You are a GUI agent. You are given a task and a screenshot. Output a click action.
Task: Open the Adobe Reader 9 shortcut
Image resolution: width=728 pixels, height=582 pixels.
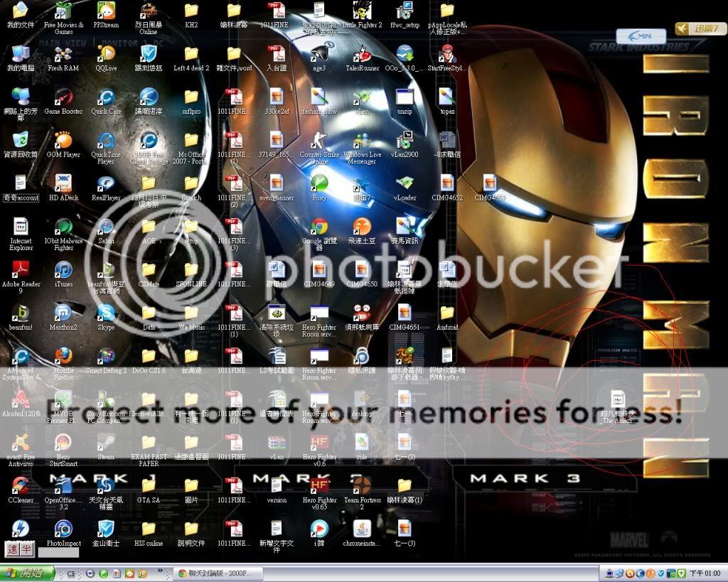pyautogui.click(x=21, y=270)
